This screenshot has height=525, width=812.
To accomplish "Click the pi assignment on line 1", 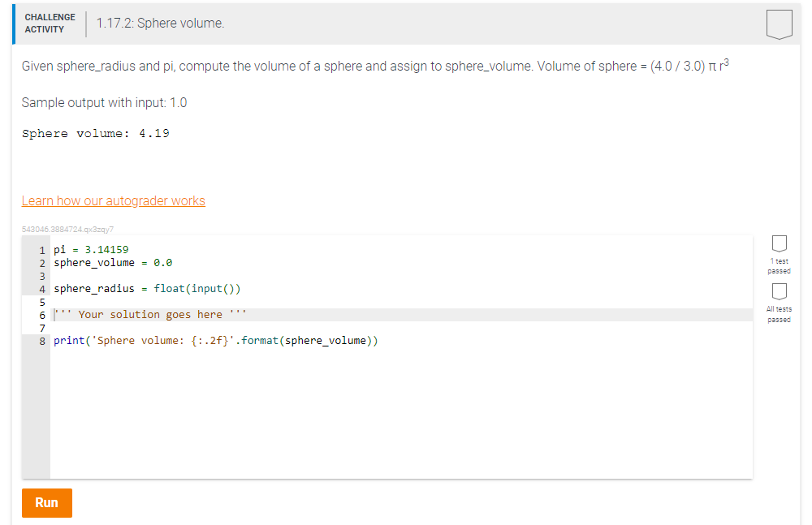I will (90, 249).
